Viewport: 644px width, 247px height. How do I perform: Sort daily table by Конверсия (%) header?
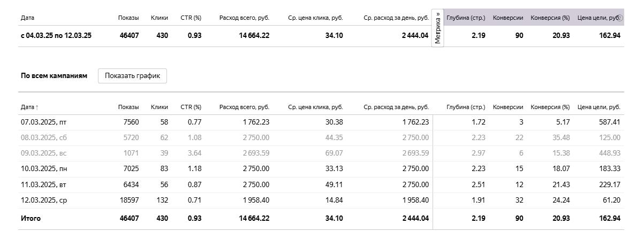[550, 107]
